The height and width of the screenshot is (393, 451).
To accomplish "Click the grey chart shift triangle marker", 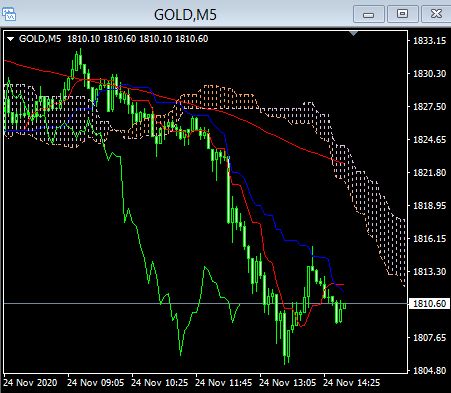I will (x=354, y=33).
